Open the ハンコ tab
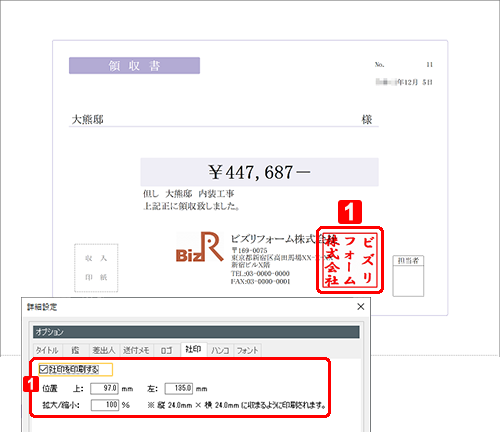The width and height of the screenshot is (500, 442). (220, 350)
